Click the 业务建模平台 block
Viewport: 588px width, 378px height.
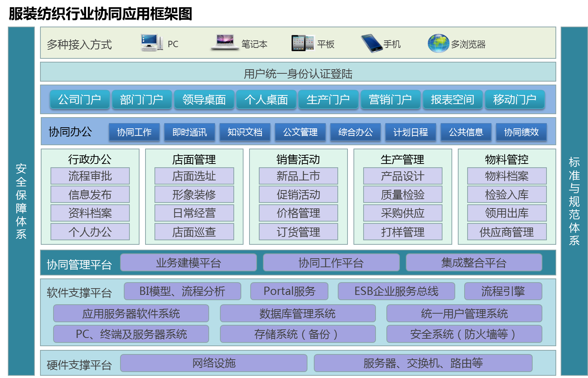[189, 262]
